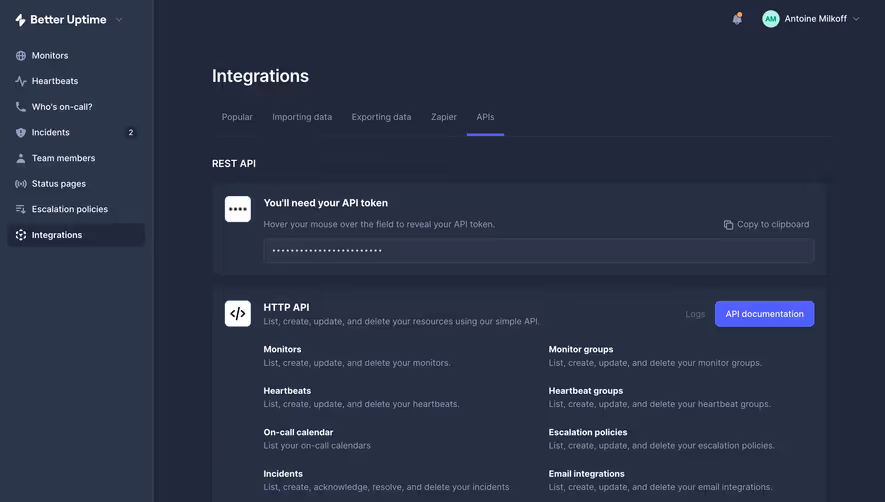Click the Incidents count badge showing 2
This screenshot has height=502, width=885.
(x=130, y=132)
